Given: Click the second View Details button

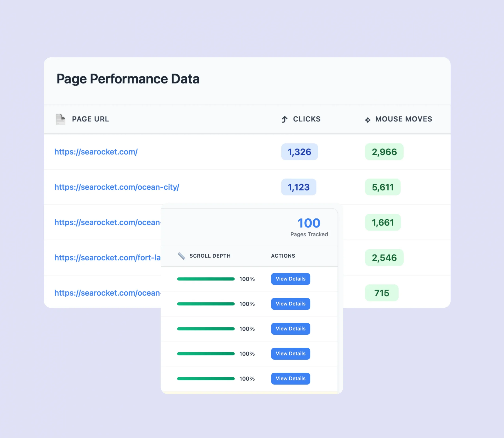Looking at the screenshot, I should [x=290, y=304].
